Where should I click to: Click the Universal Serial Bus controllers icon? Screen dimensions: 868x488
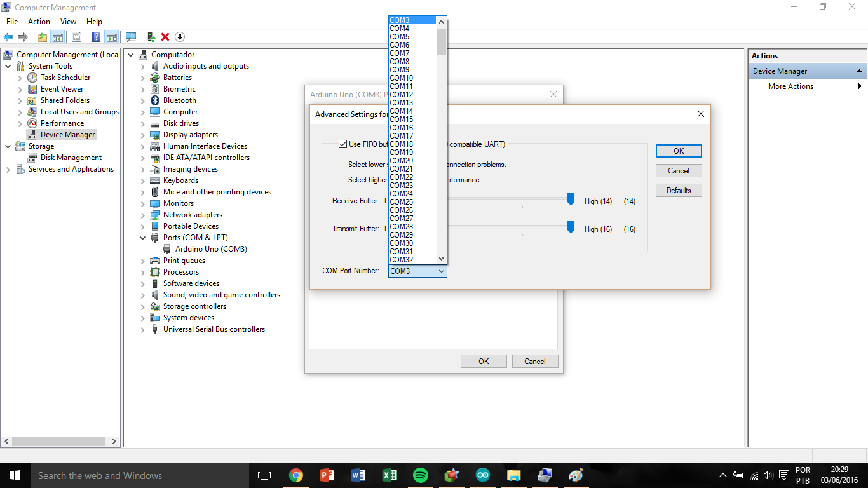tap(155, 329)
